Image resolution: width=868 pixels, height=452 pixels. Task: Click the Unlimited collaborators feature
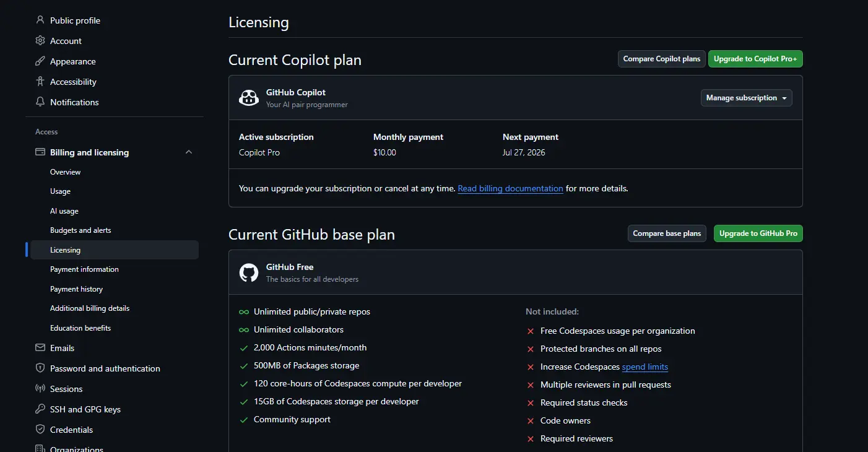click(298, 329)
